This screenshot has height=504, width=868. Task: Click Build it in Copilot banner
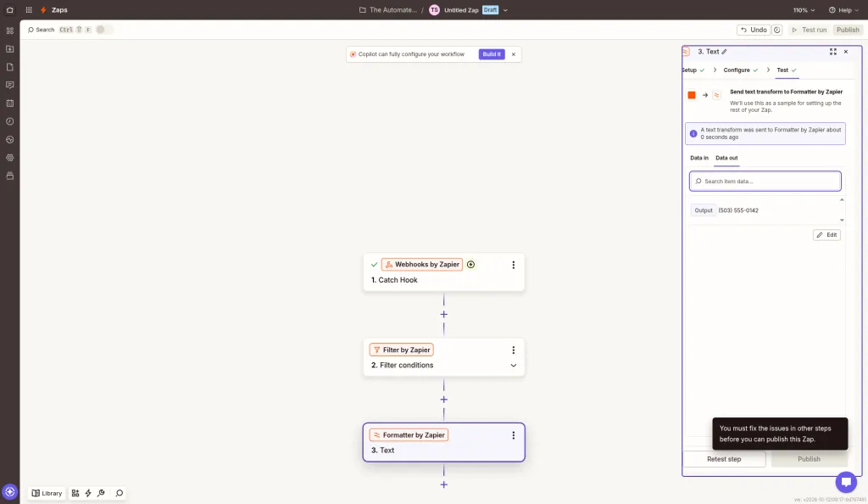[x=492, y=54]
